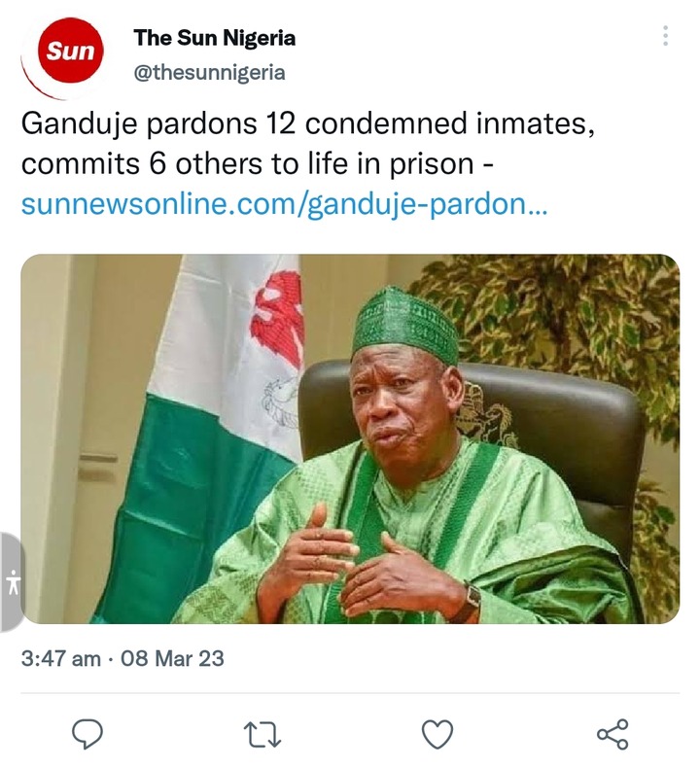The width and height of the screenshot is (700, 768).
Task: Click the green embroidered cap in the photo
Action: pyautogui.click(x=405, y=321)
